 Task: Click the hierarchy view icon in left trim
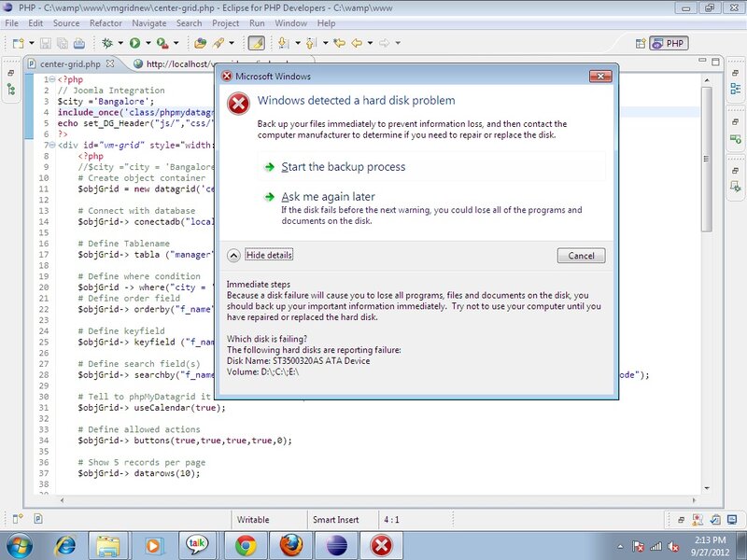(11, 89)
